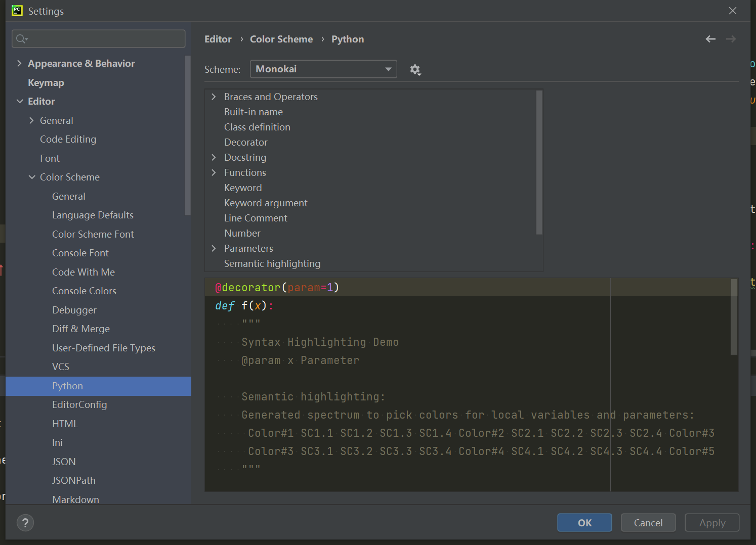This screenshot has height=545, width=756.
Task: Select Python color scheme page
Action: (98, 386)
